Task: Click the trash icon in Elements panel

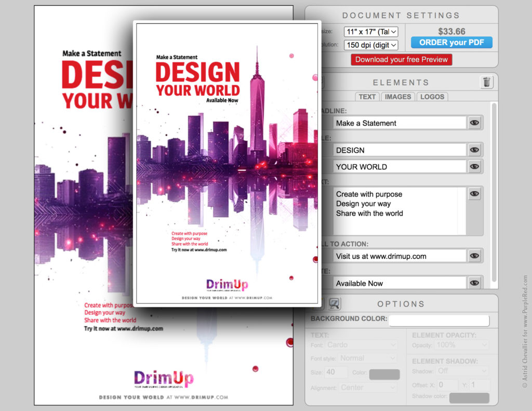Action: point(486,82)
